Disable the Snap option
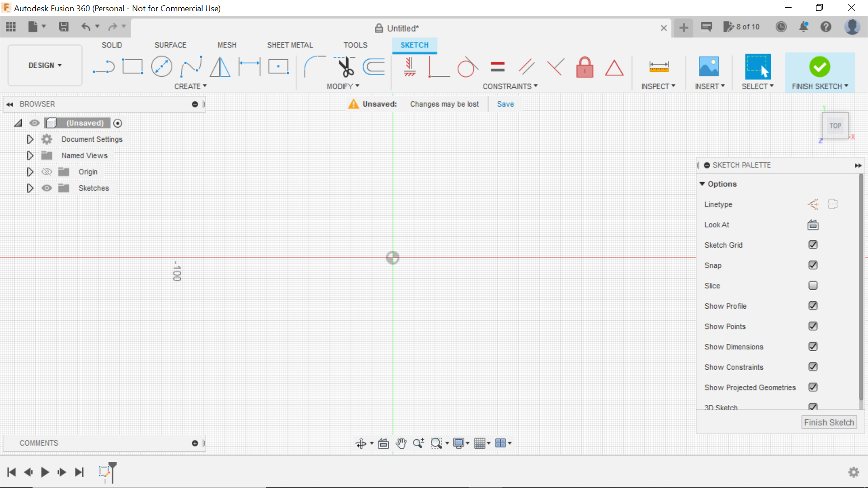868x488 pixels. click(812, 265)
